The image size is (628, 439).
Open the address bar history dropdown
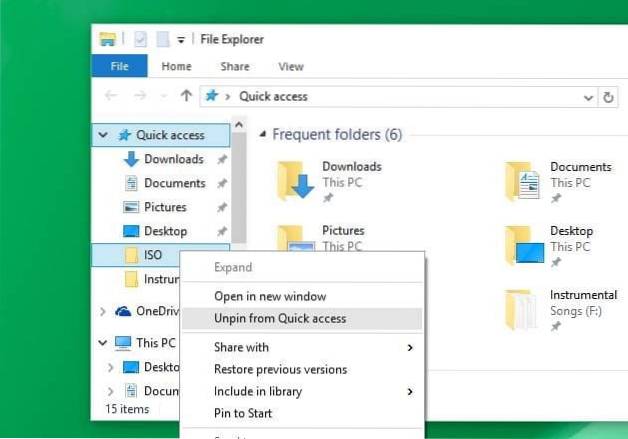[x=588, y=97]
